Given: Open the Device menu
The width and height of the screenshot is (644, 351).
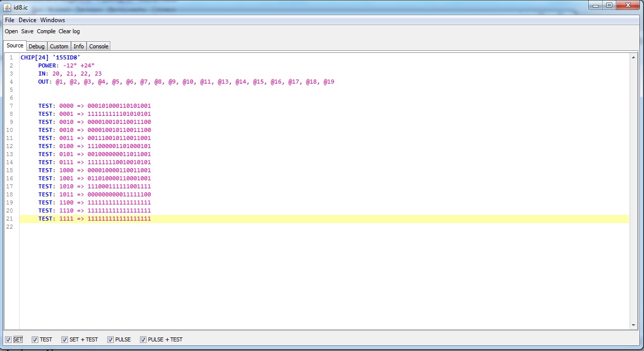Looking at the screenshot, I should (28, 20).
